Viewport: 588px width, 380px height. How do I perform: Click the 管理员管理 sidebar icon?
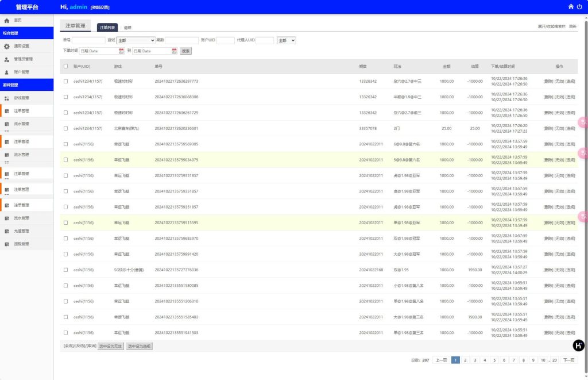(7, 59)
